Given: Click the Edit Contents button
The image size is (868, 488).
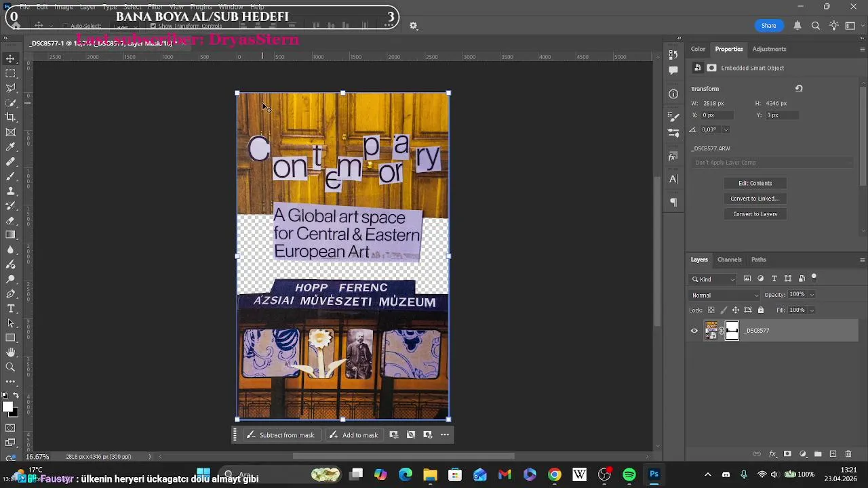Looking at the screenshot, I should click(x=755, y=183).
